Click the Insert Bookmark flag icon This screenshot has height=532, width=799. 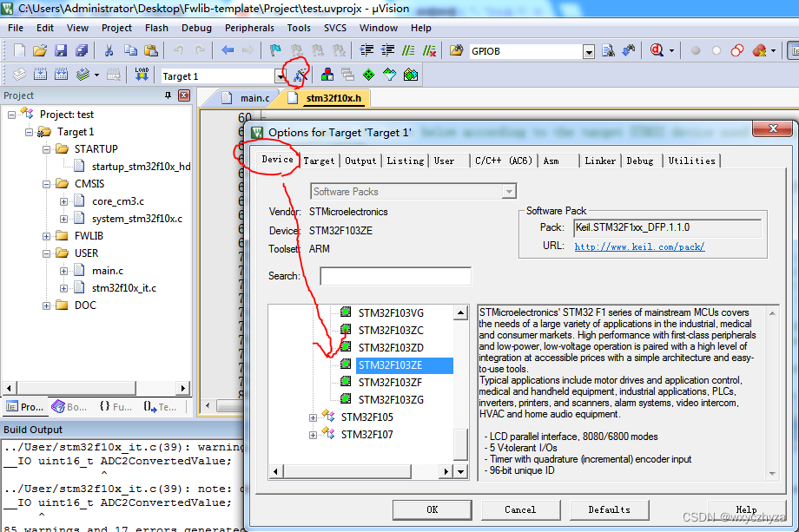[x=275, y=50]
